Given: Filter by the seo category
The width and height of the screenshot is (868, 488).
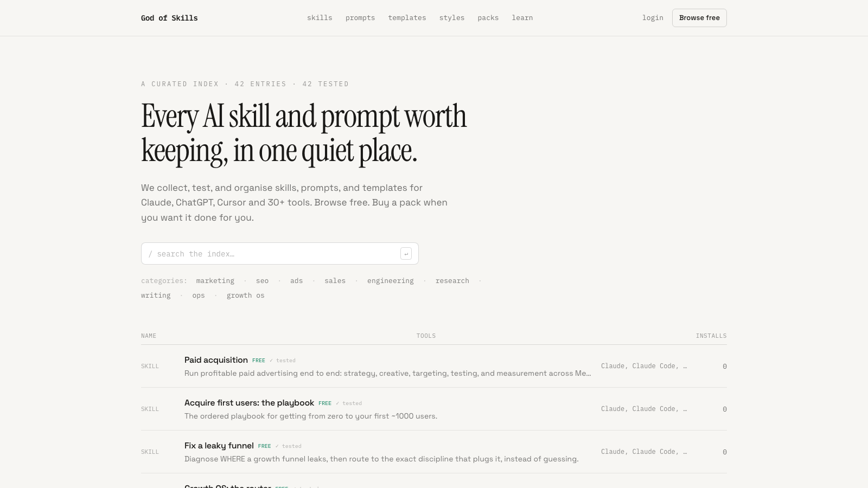Looking at the screenshot, I should (262, 281).
